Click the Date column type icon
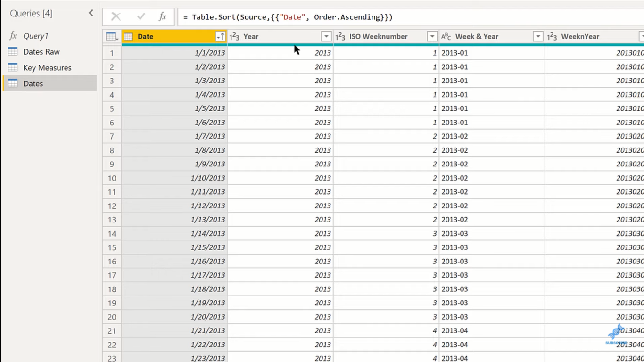The width and height of the screenshot is (644, 362). (x=129, y=36)
